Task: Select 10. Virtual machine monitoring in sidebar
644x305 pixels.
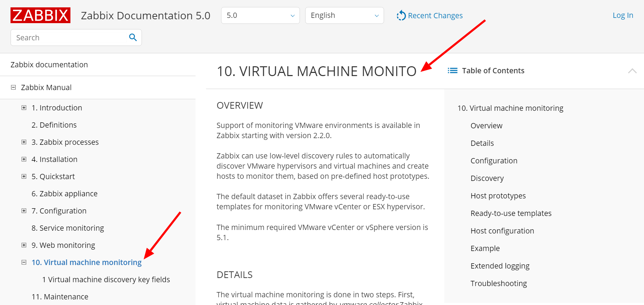Action: [87, 262]
